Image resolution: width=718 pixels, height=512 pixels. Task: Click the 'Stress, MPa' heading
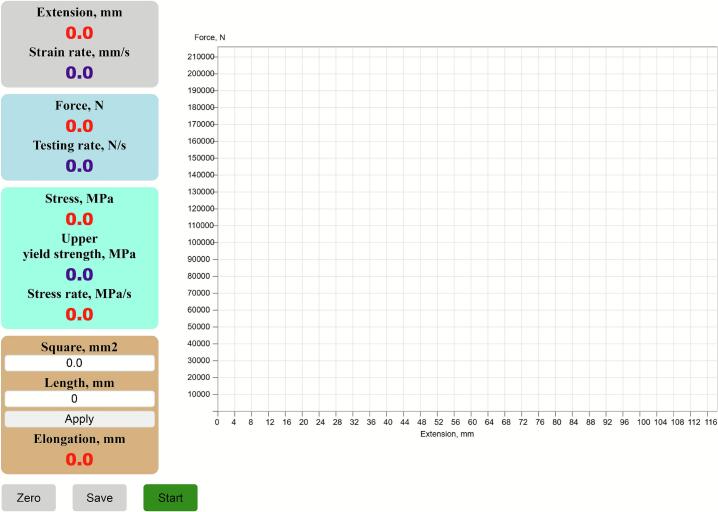coord(79,199)
